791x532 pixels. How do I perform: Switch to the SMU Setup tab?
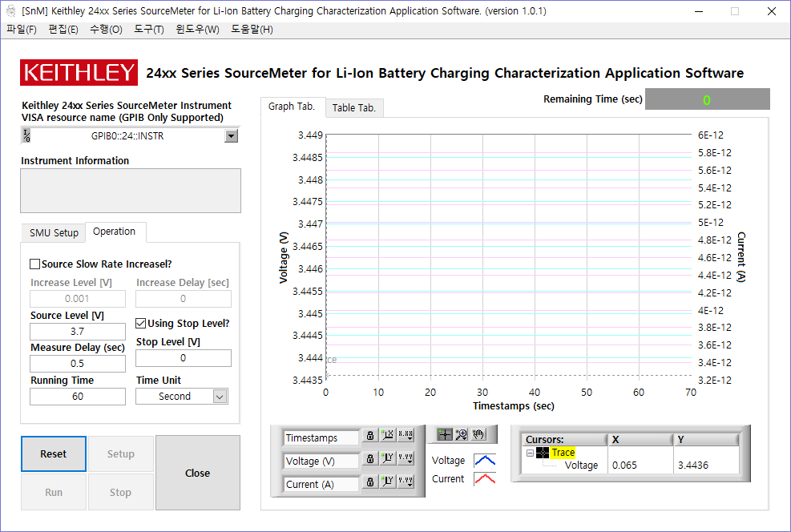[x=54, y=233]
